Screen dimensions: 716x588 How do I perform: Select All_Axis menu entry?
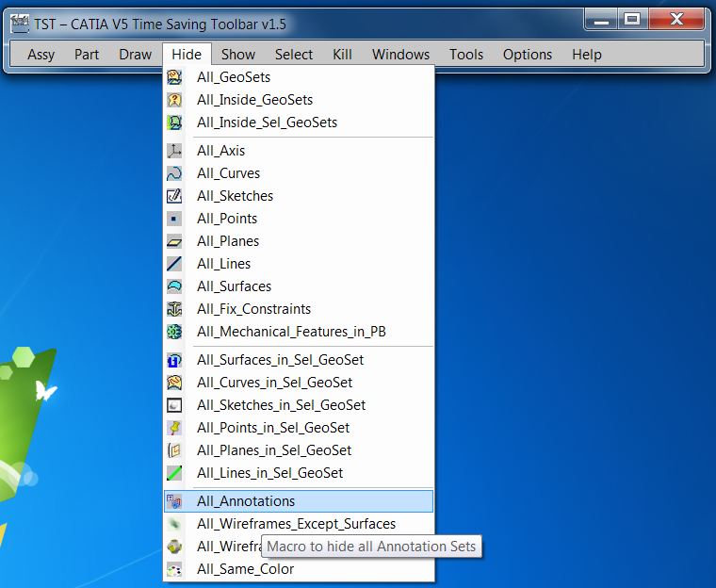pyautogui.click(x=299, y=151)
